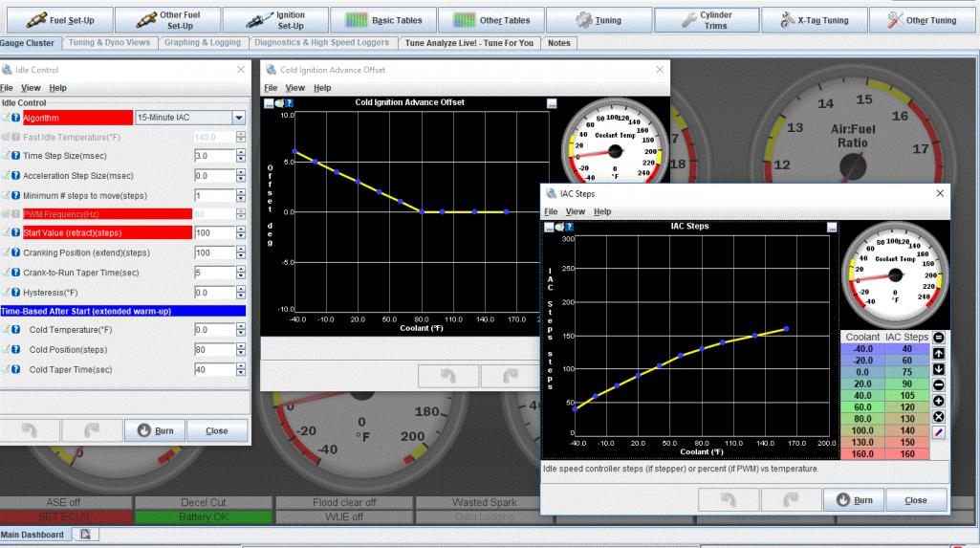Click the X-circle icon beside IAC Steps table
The width and height of the screenshot is (980, 548).
coord(938,417)
